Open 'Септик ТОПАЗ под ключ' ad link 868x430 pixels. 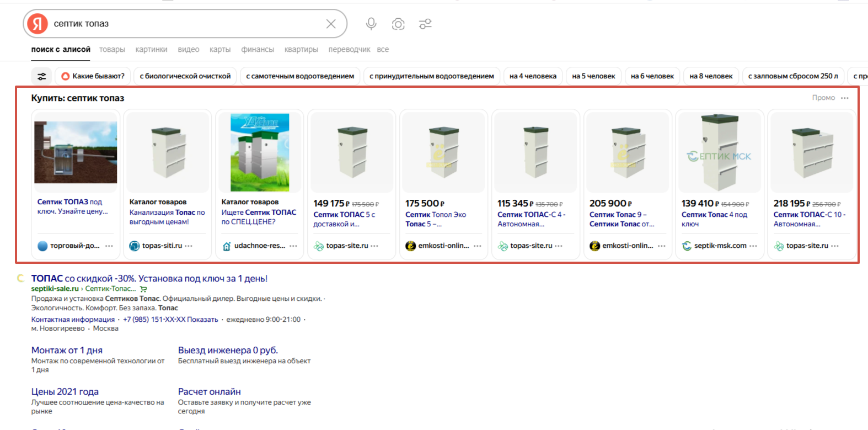click(73, 206)
